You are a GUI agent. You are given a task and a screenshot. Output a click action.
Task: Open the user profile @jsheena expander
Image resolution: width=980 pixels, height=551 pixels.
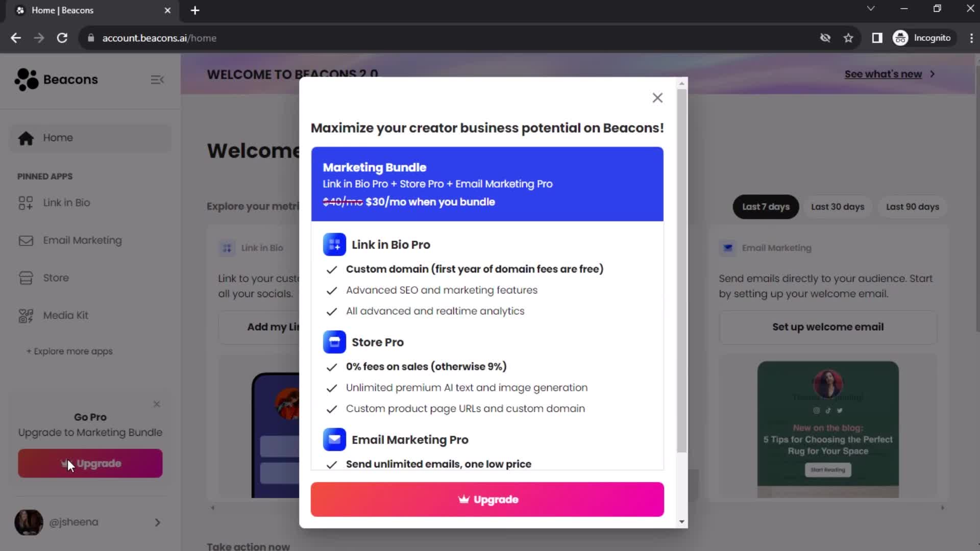pyautogui.click(x=158, y=522)
